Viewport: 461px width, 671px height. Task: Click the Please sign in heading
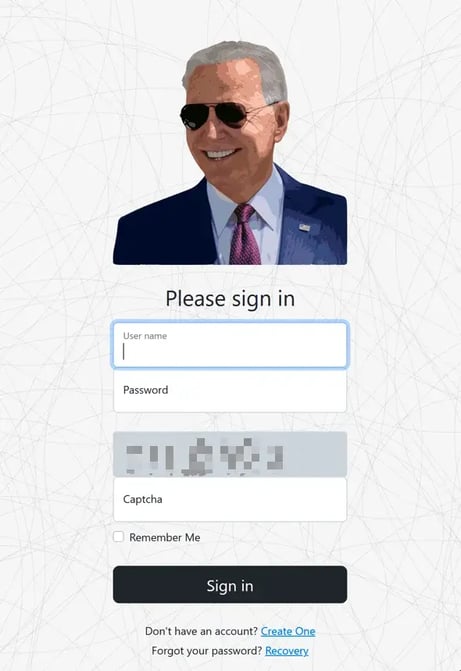click(230, 299)
